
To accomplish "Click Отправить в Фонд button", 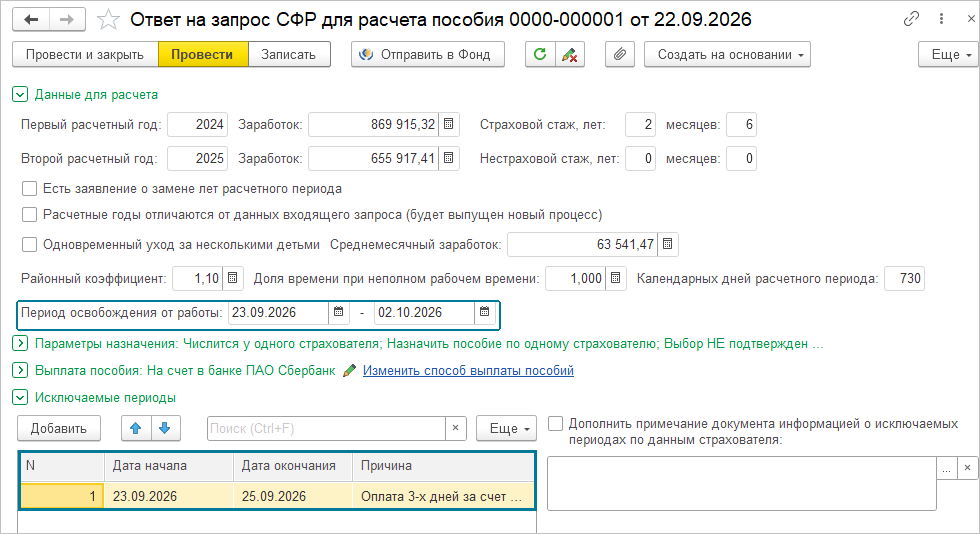I will tap(428, 54).
